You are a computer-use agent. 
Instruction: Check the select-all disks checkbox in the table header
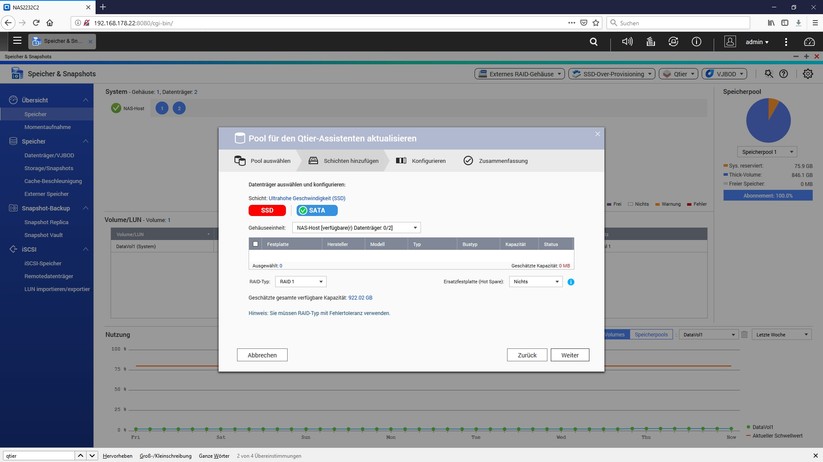tap(256, 244)
